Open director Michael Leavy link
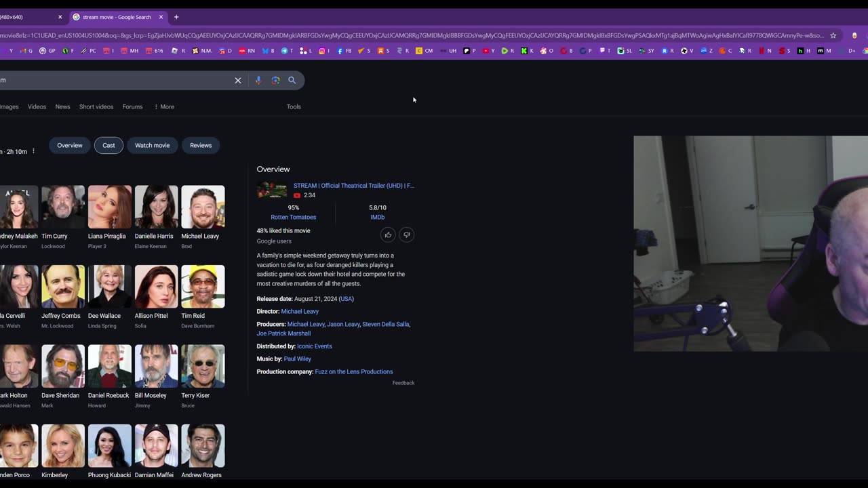Image resolution: width=868 pixels, height=488 pixels. point(300,311)
